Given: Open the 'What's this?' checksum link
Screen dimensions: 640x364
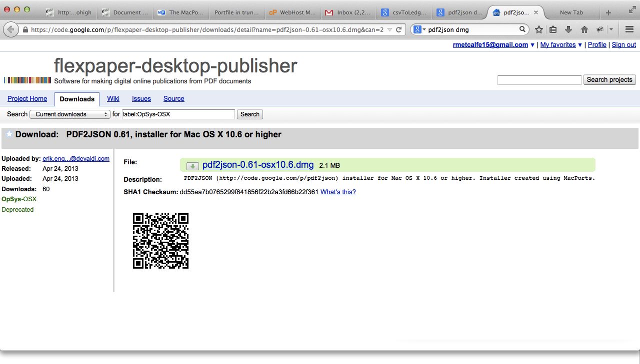Looking at the screenshot, I should (x=338, y=192).
